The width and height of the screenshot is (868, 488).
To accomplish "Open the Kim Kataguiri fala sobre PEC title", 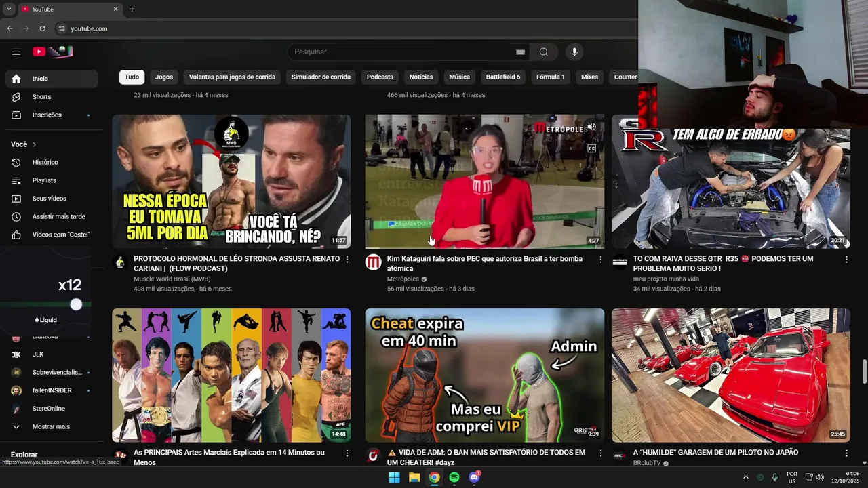I will (485, 264).
